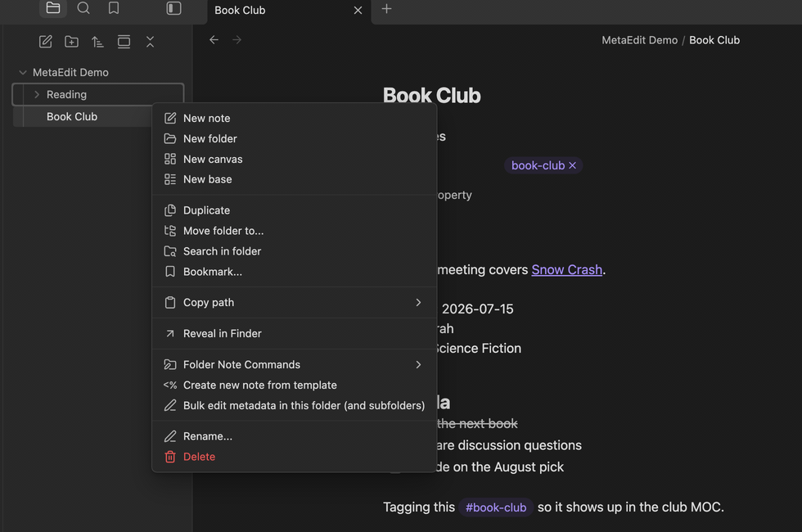Choose Rename... from context menu

pyautogui.click(x=294, y=436)
